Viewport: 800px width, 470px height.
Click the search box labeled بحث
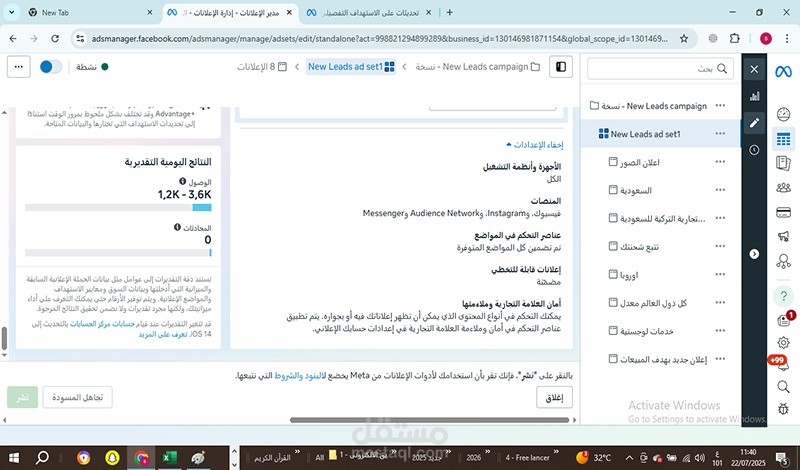pos(660,68)
